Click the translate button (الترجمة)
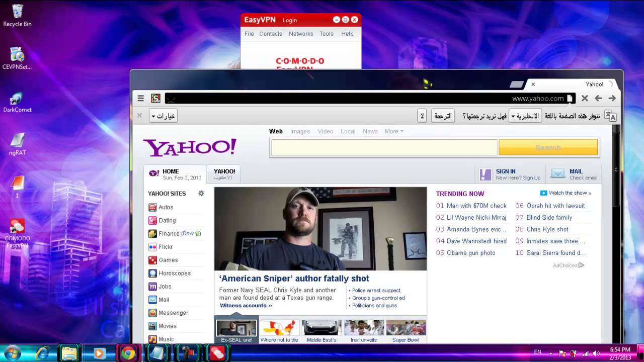The image size is (644, 362). pyautogui.click(x=443, y=116)
